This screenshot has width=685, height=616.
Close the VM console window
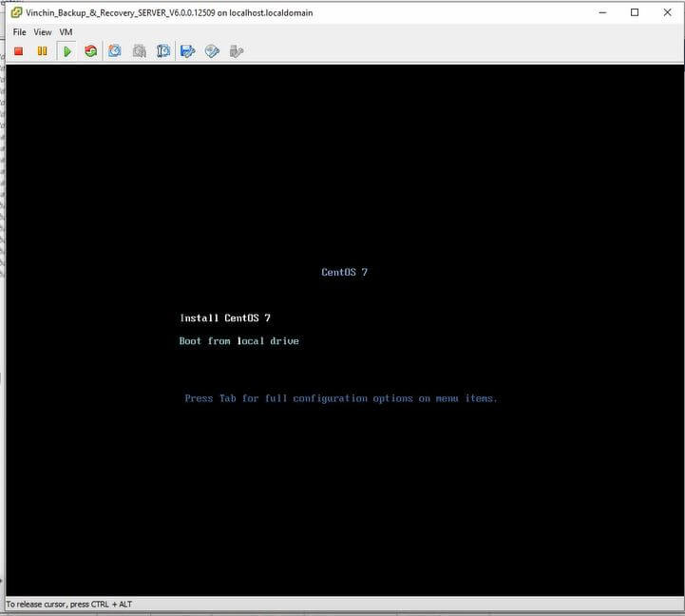tap(667, 12)
